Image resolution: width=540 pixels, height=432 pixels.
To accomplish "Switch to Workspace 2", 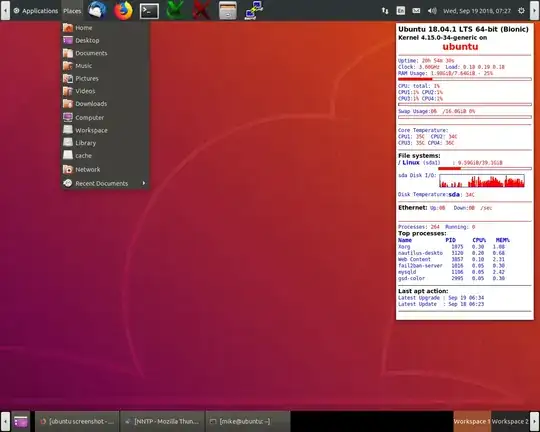I will pyautogui.click(x=510, y=421).
